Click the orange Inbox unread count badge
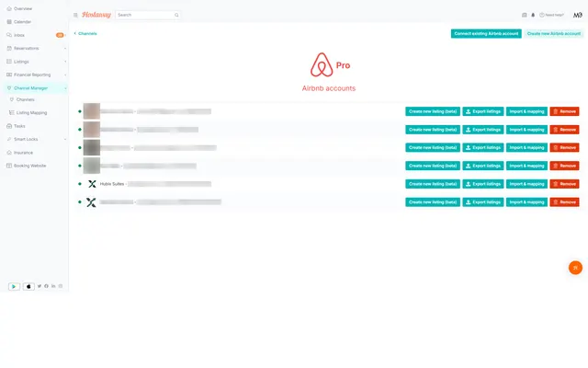588x368 pixels. coord(60,35)
